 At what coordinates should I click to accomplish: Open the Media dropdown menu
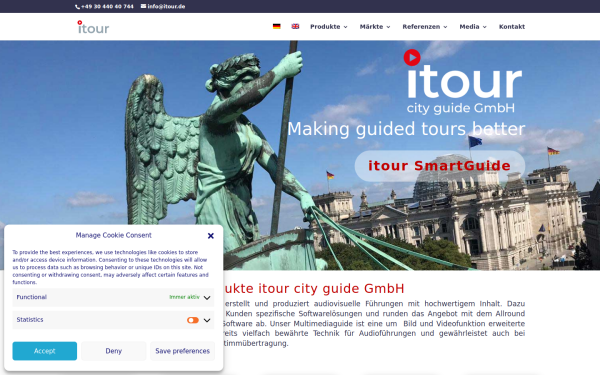click(x=473, y=26)
